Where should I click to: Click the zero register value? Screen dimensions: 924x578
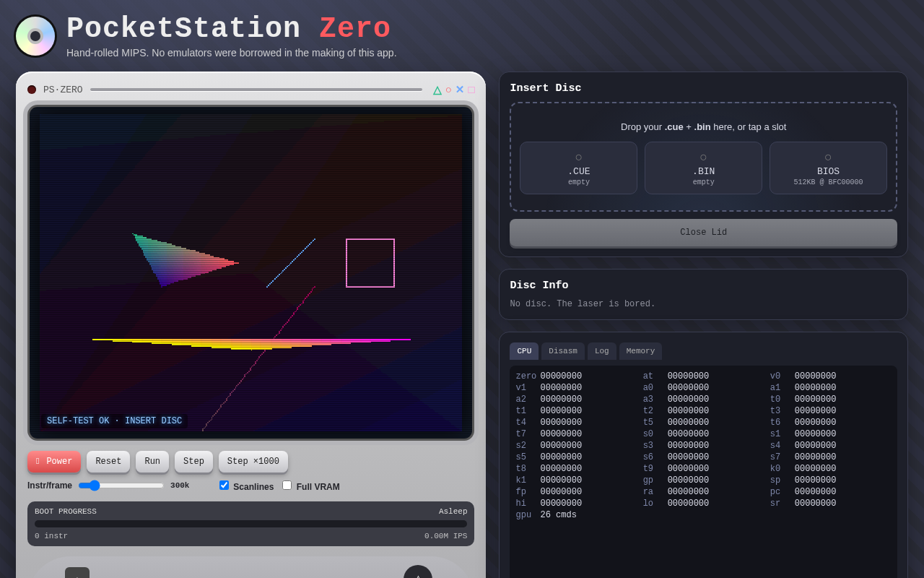(561, 376)
